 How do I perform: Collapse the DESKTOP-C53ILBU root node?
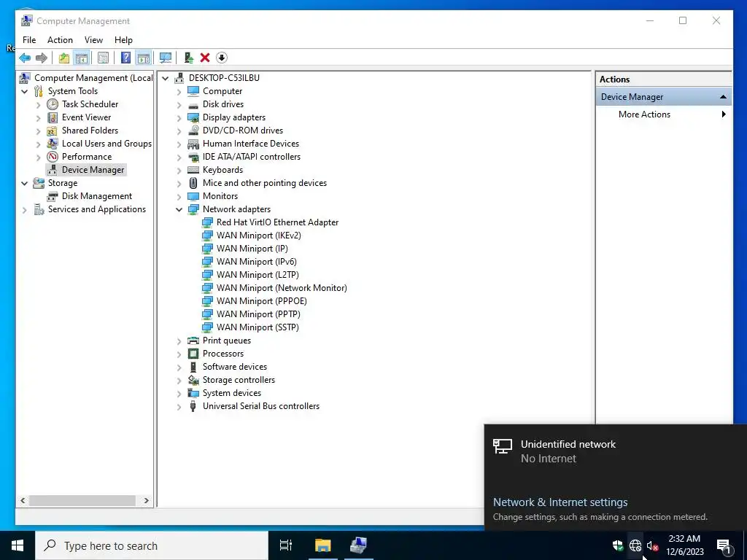pyautogui.click(x=166, y=78)
